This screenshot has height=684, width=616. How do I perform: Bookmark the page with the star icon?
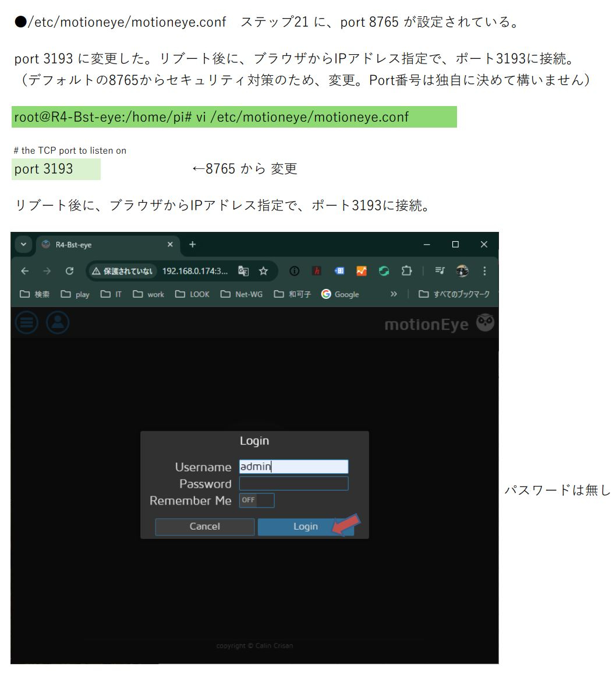tap(263, 271)
